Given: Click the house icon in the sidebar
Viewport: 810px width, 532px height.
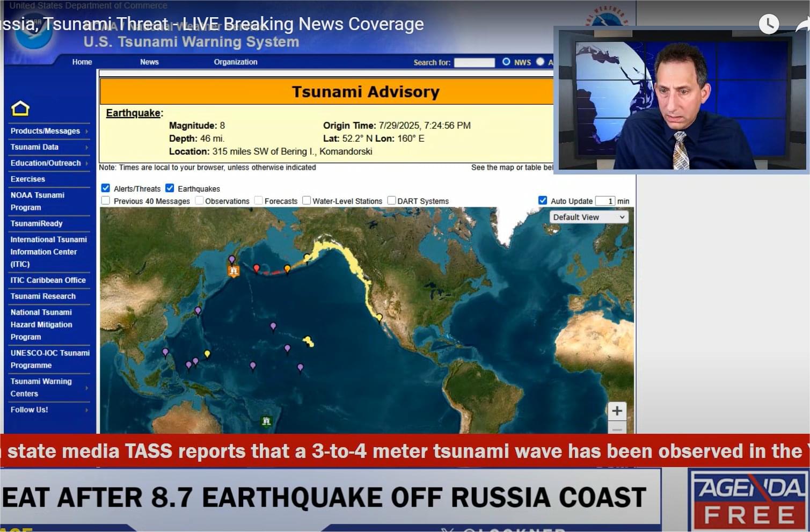Looking at the screenshot, I should 20,108.
